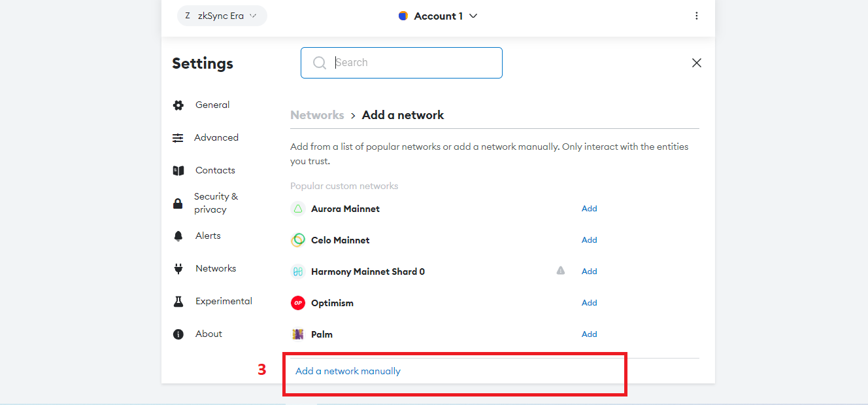The width and height of the screenshot is (868, 405).
Task: Click the Optimism name text
Action: pyautogui.click(x=332, y=303)
